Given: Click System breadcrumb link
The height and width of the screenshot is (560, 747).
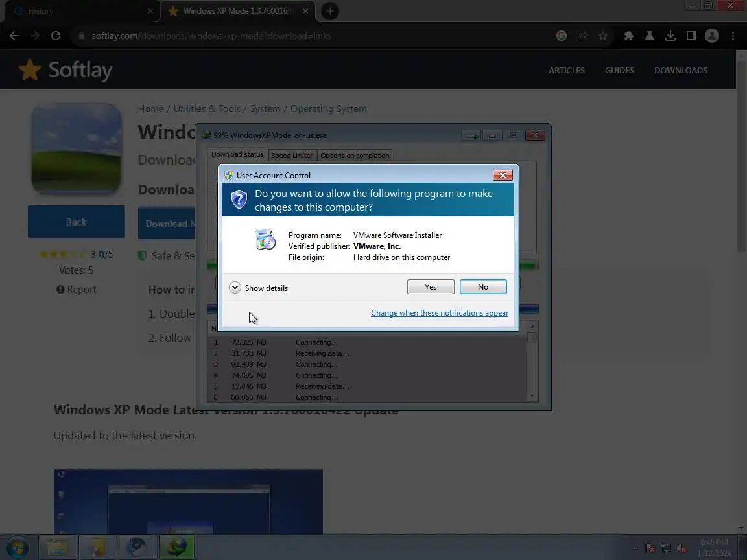Looking at the screenshot, I should tap(265, 109).
